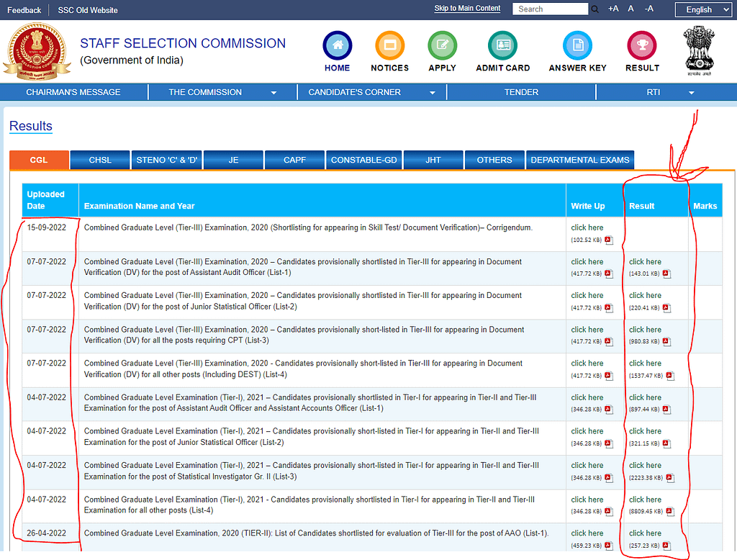The height and width of the screenshot is (560, 737).
Task: Switch to the CHSL tab
Action: pos(100,160)
